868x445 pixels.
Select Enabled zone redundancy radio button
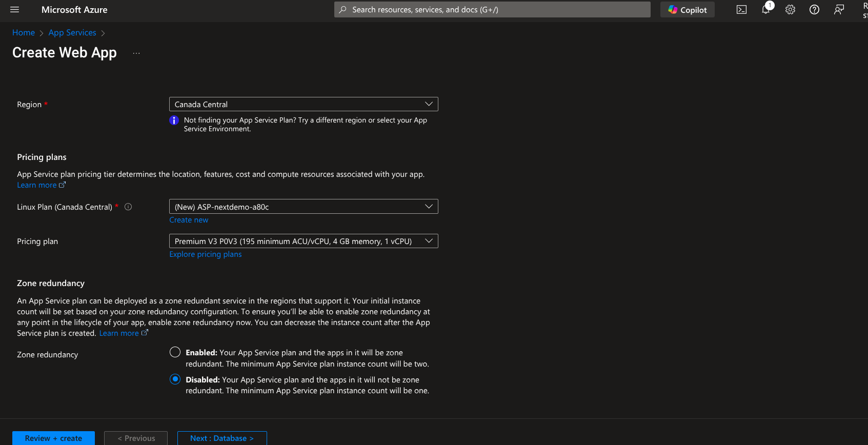[175, 352]
